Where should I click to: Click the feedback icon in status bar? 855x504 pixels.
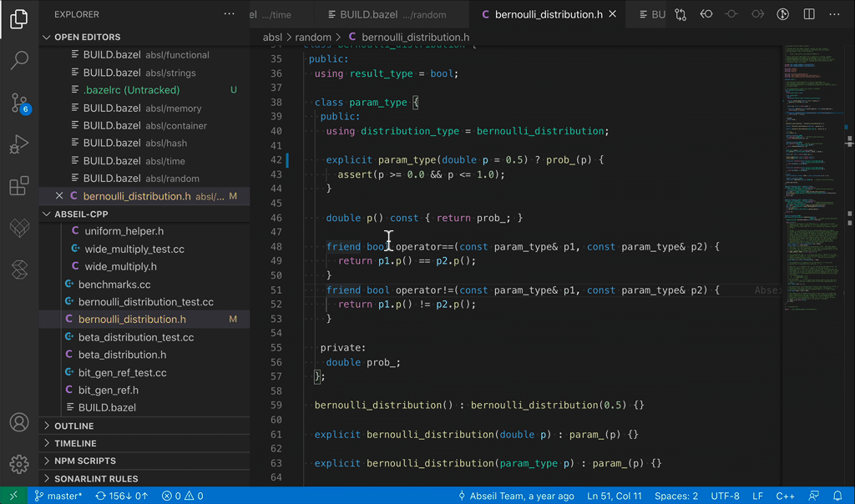813,496
